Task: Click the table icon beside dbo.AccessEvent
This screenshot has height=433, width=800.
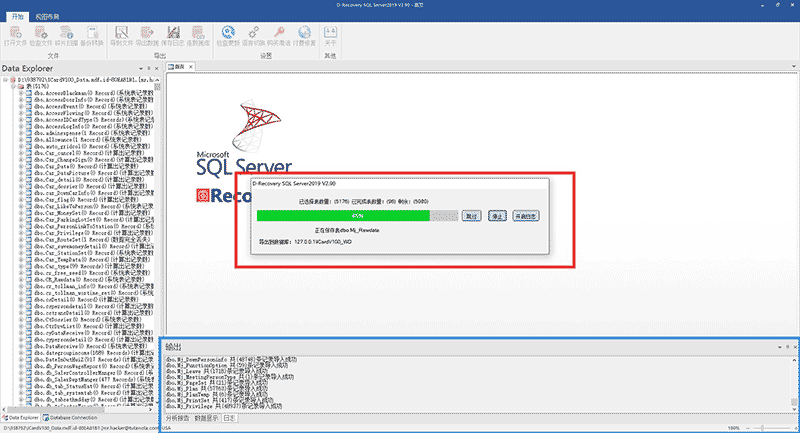Action: point(29,107)
